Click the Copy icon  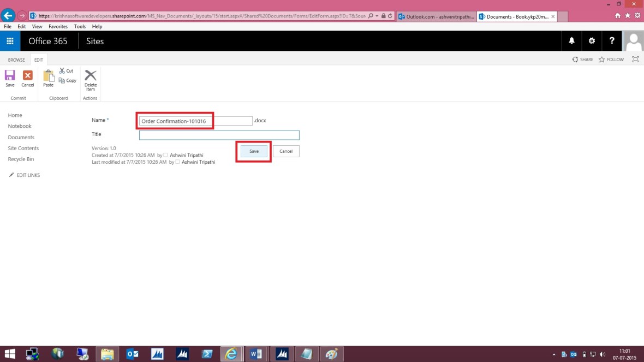point(67,80)
